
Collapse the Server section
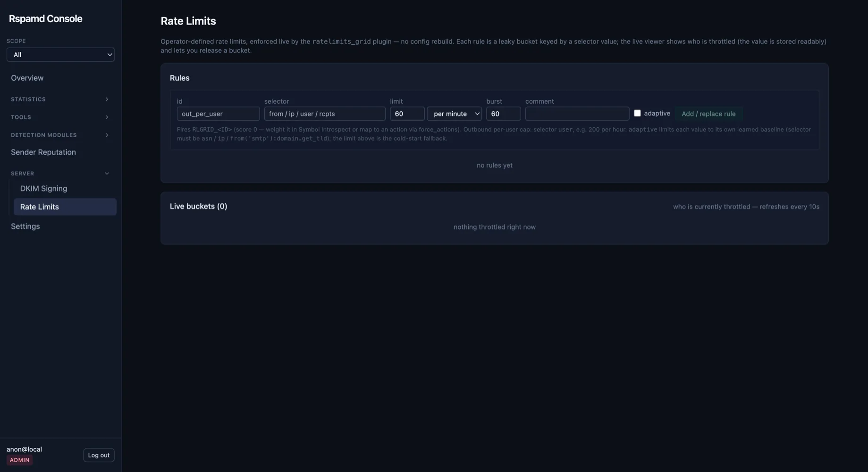point(60,174)
